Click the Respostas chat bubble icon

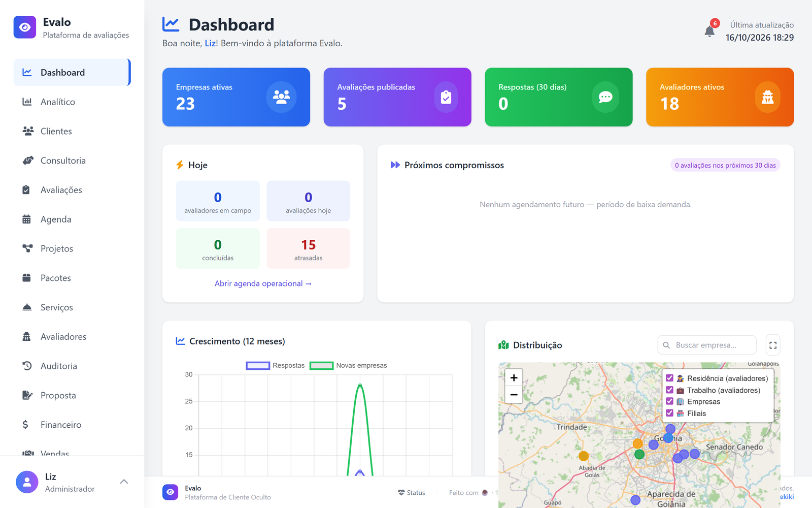click(605, 97)
